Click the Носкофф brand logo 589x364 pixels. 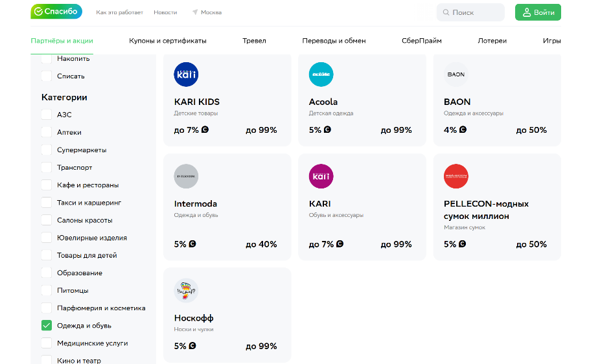point(186,291)
